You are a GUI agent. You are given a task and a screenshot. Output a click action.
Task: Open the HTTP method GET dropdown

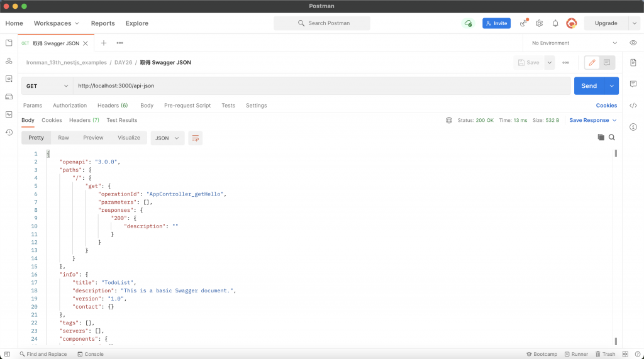[x=47, y=86]
